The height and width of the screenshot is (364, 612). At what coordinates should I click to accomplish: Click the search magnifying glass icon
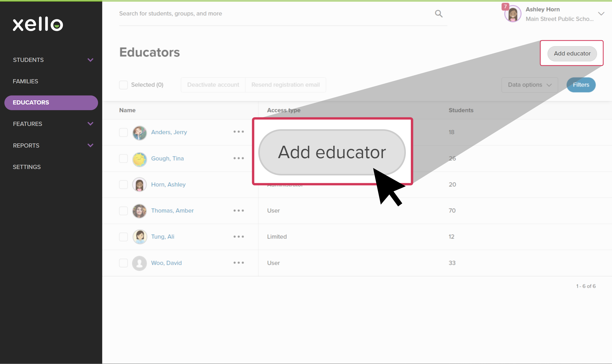click(x=438, y=13)
